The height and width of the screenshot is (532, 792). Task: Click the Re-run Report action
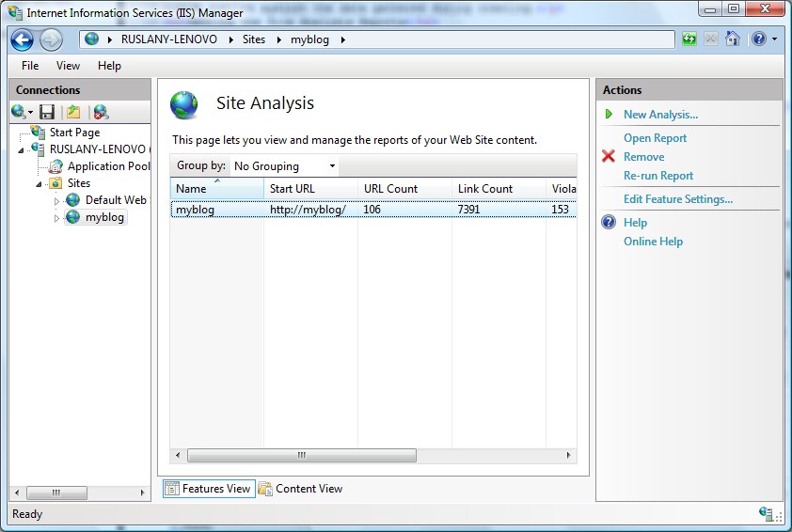[658, 175]
